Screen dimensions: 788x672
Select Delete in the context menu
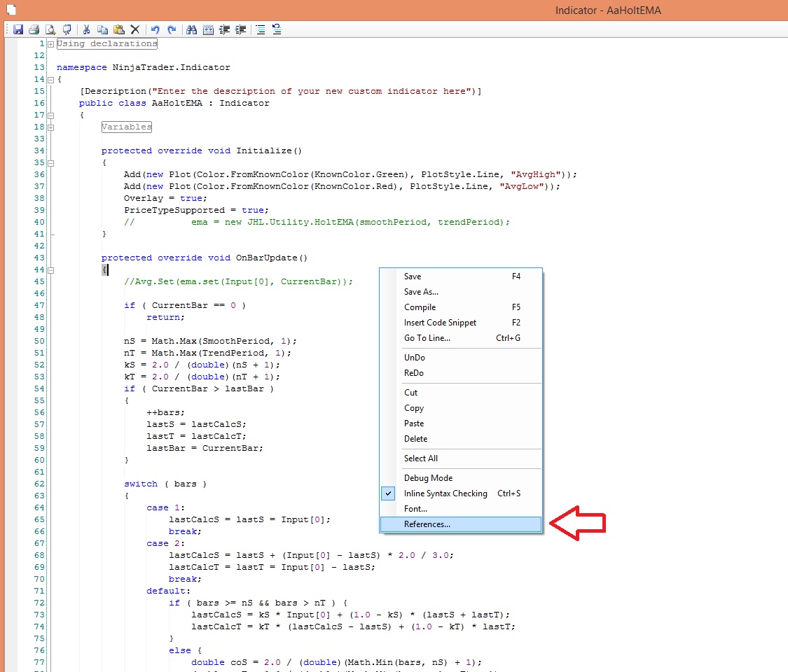[x=461, y=439]
